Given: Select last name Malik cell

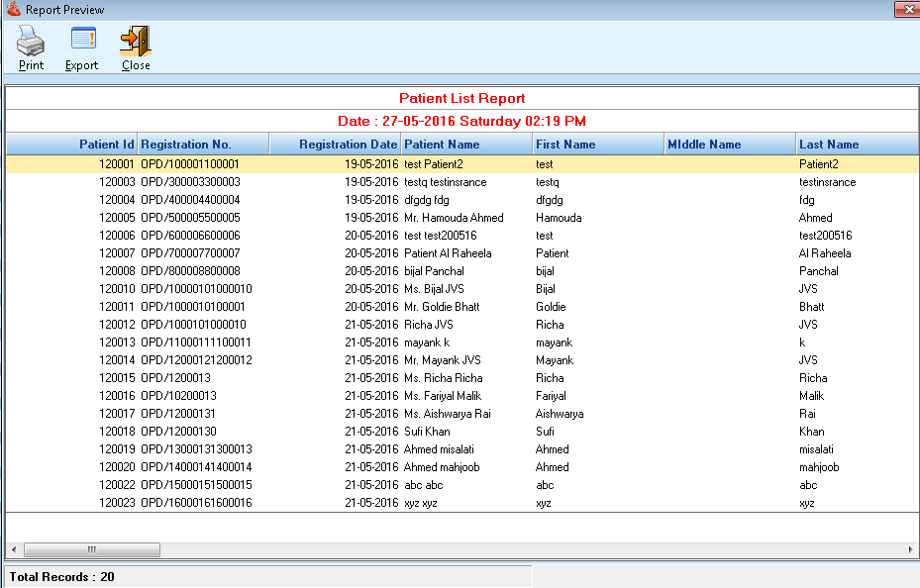Looking at the screenshot, I should tap(811, 396).
